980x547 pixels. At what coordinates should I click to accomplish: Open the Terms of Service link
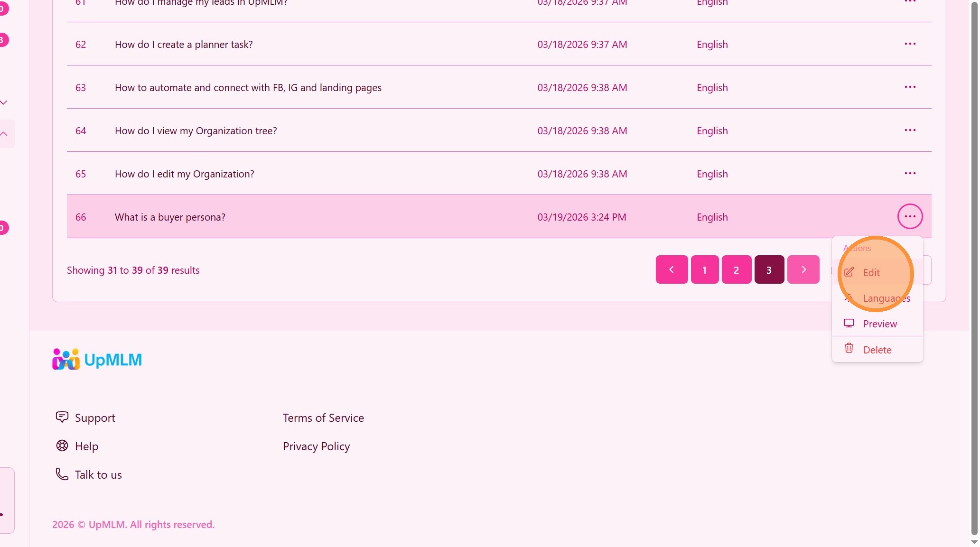coord(323,418)
